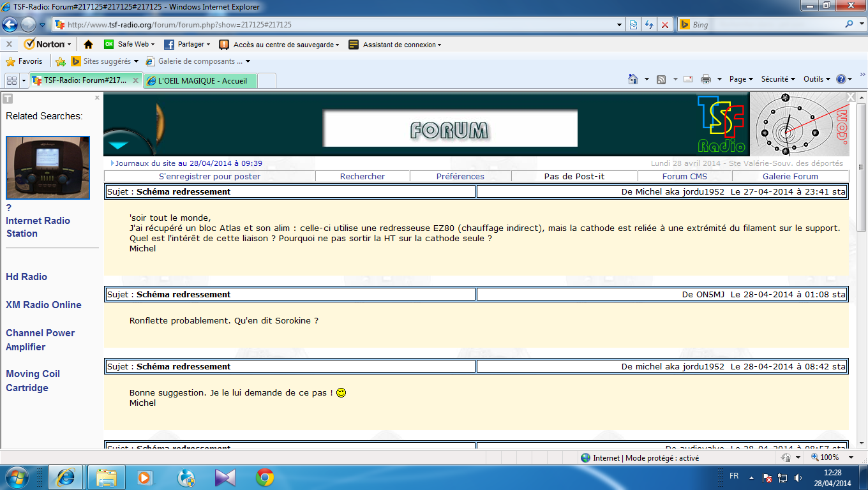This screenshot has height=490, width=868.
Task: Click the Rechercher forum link
Action: click(x=363, y=177)
